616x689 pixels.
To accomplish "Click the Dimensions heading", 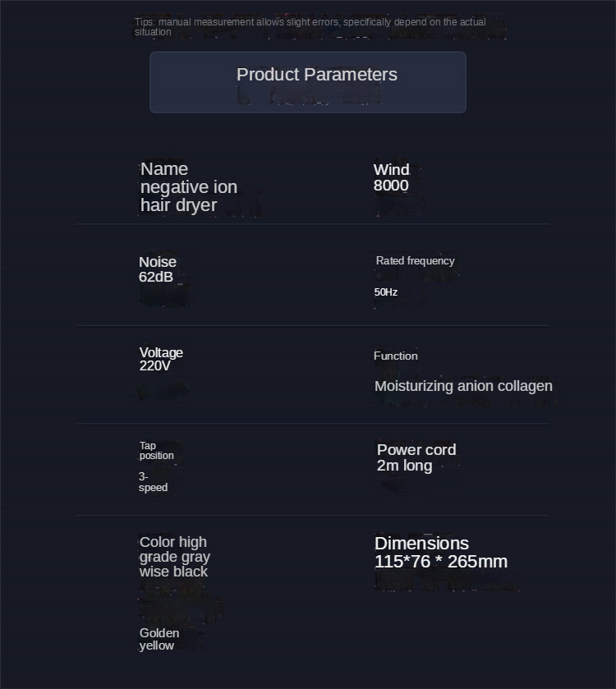I will 421,544.
